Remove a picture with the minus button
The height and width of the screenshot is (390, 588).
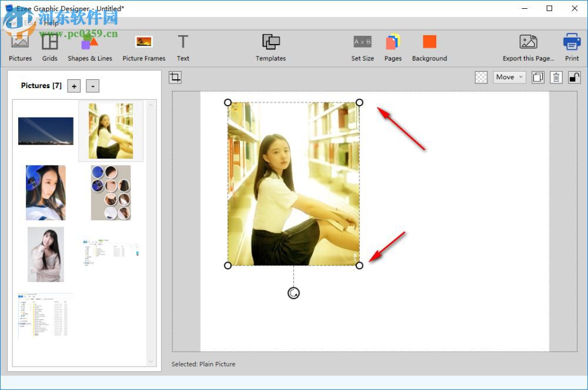click(92, 86)
